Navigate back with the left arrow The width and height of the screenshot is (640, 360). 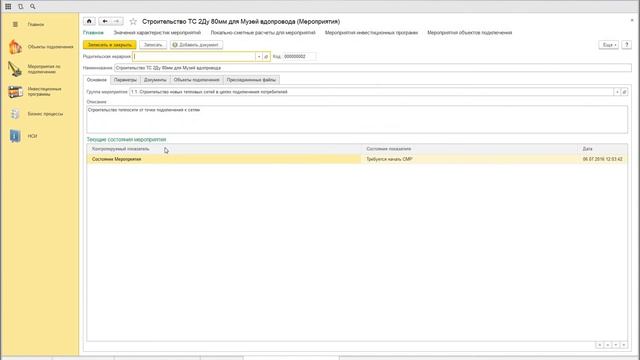[105, 21]
